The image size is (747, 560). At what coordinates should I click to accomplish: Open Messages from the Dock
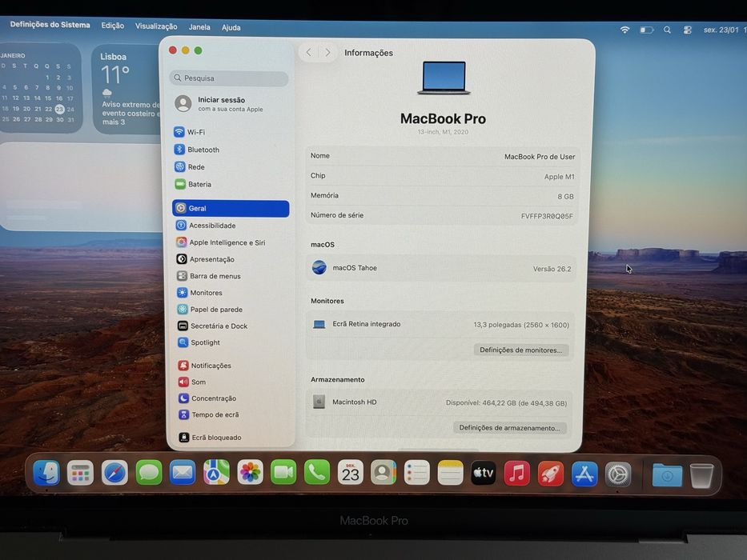click(149, 473)
